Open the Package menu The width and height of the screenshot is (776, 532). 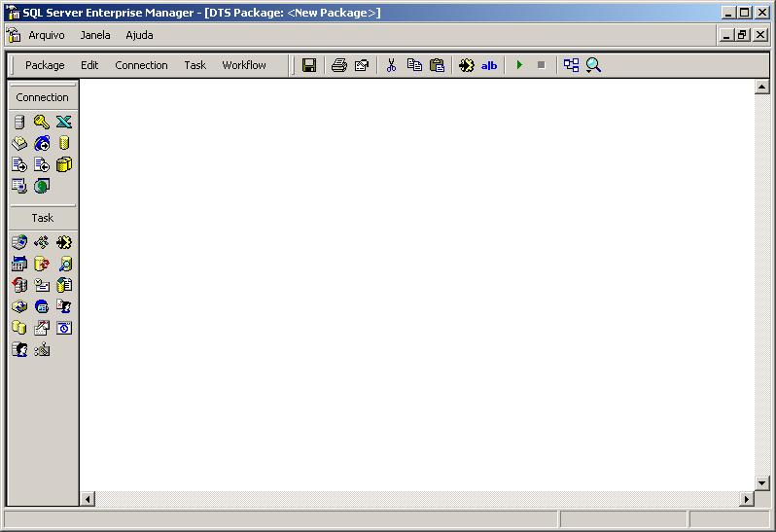pyautogui.click(x=45, y=65)
